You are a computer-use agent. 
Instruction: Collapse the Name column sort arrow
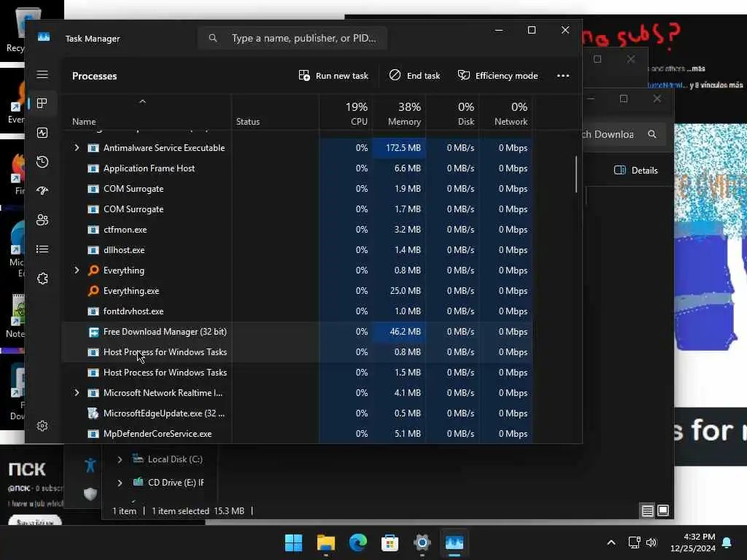point(142,101)
